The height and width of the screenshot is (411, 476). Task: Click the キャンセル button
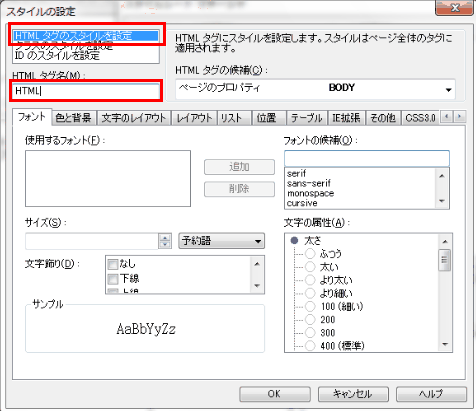point(353,394)
